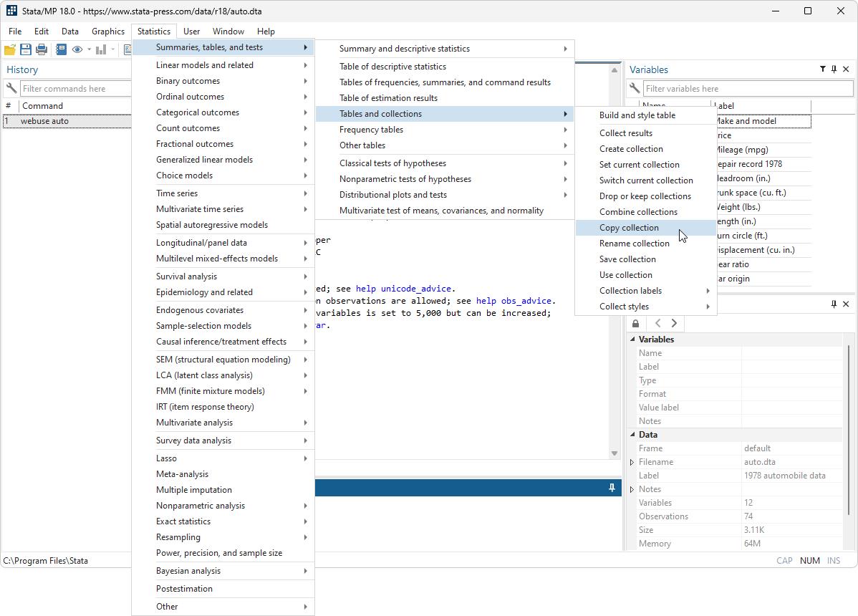Click the help obs_advice link
The height and width of the screenshot is (616, 858).
click(x=514, y=301)
